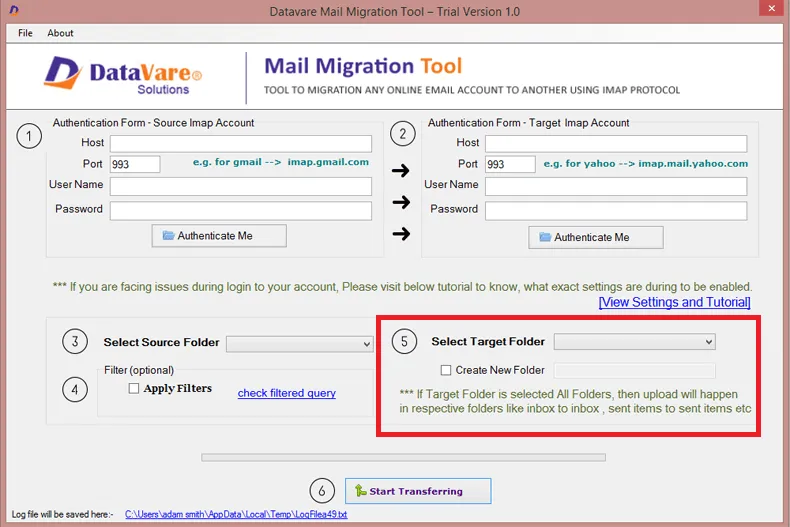Click folder icon on target Authenticate Me

pos(545,237)
